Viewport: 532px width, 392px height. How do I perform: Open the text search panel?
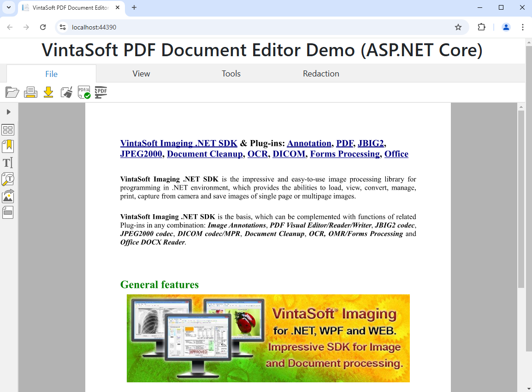click(x=8, y=179)
